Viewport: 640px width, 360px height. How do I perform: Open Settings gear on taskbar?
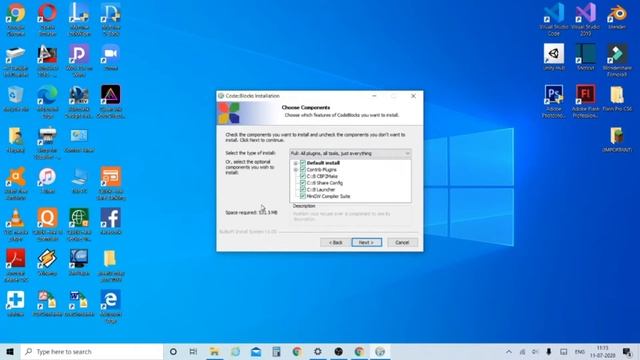(x=318, y=352)
